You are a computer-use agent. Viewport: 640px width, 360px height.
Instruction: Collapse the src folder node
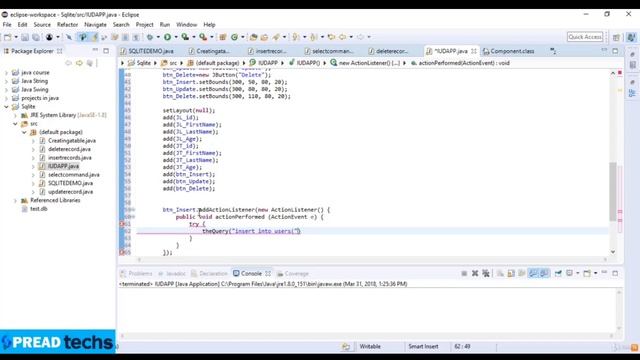(16, 124)
